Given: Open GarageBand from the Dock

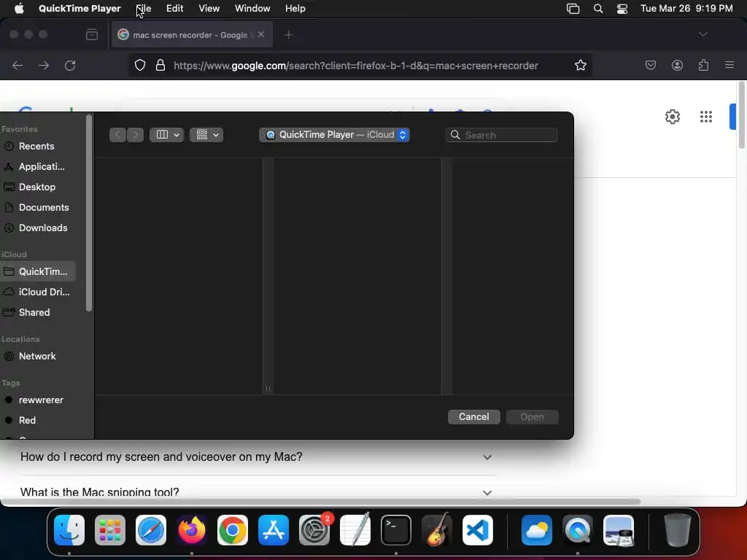Looking at the screenshot, I should click(437, 530).
